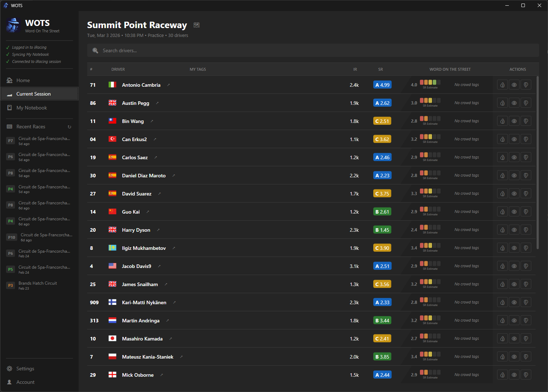The height and width of the screenshot is (392, 548).
Task: Toggle the watch eye for David Suarez
Action: point(514,194)
